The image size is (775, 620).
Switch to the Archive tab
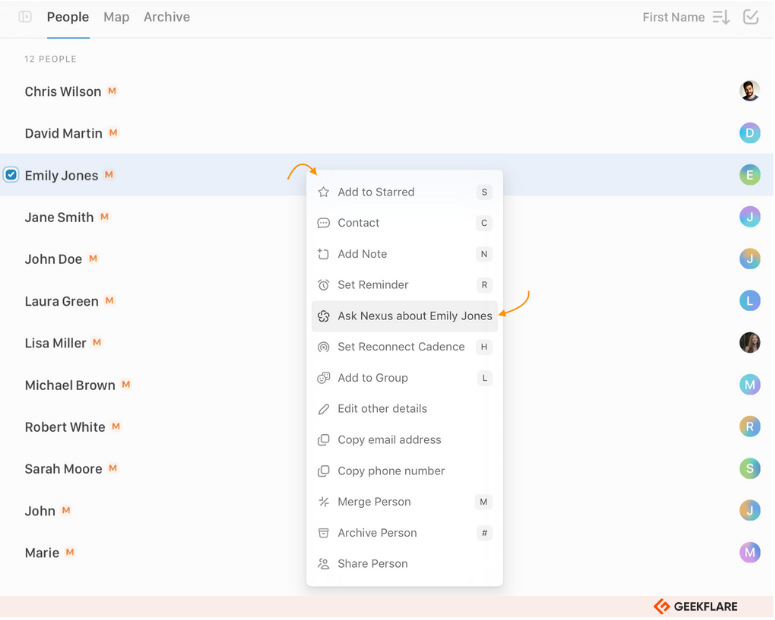[167, 17]
